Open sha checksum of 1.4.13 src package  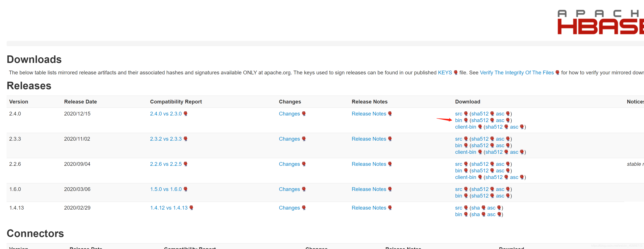point(475,208)
